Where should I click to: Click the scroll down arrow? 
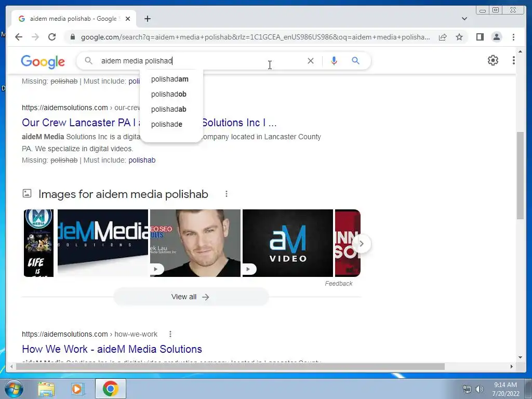520,357
